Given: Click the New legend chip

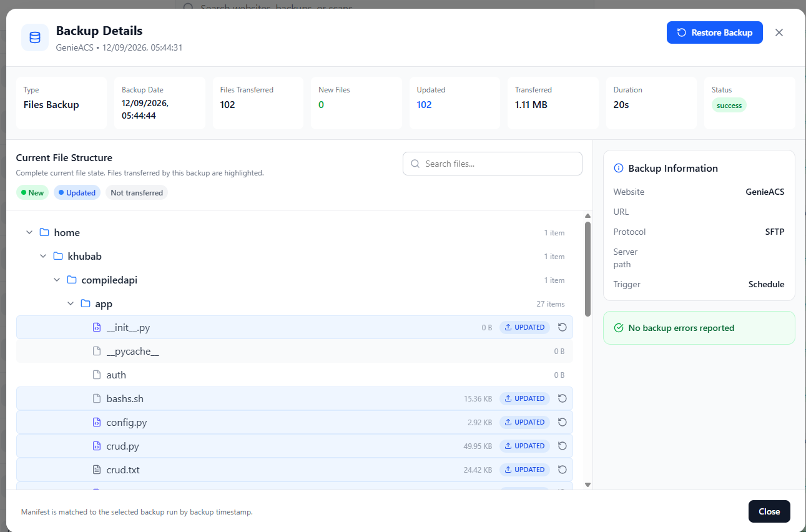Looking at the screenshot, I should click(x=32, y=192).
